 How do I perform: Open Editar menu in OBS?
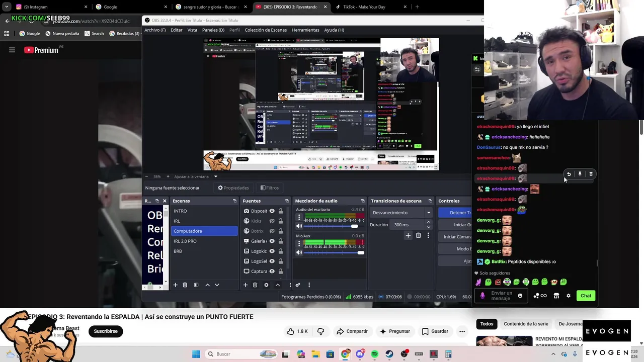pos(177,30)
